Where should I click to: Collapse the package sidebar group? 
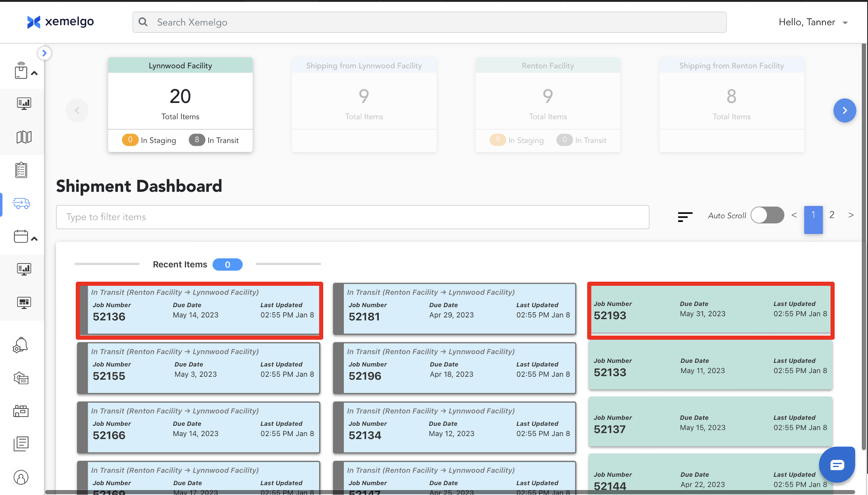coord(35,73)
